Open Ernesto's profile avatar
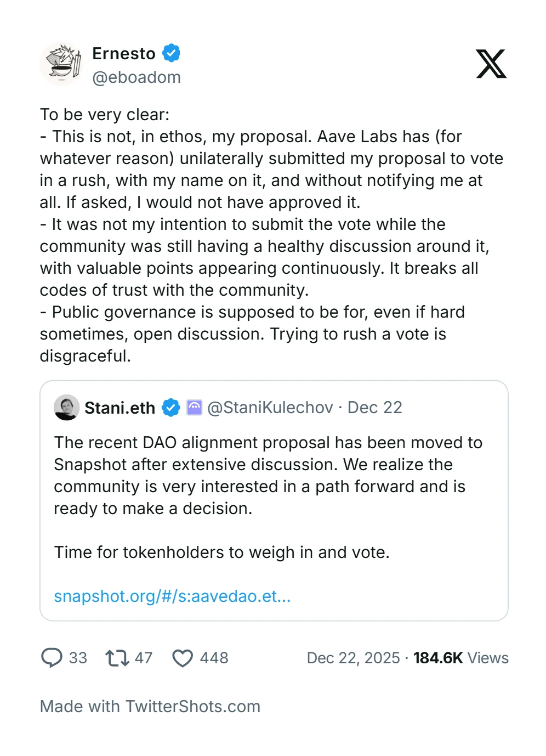546x756 pixels. 61,64
